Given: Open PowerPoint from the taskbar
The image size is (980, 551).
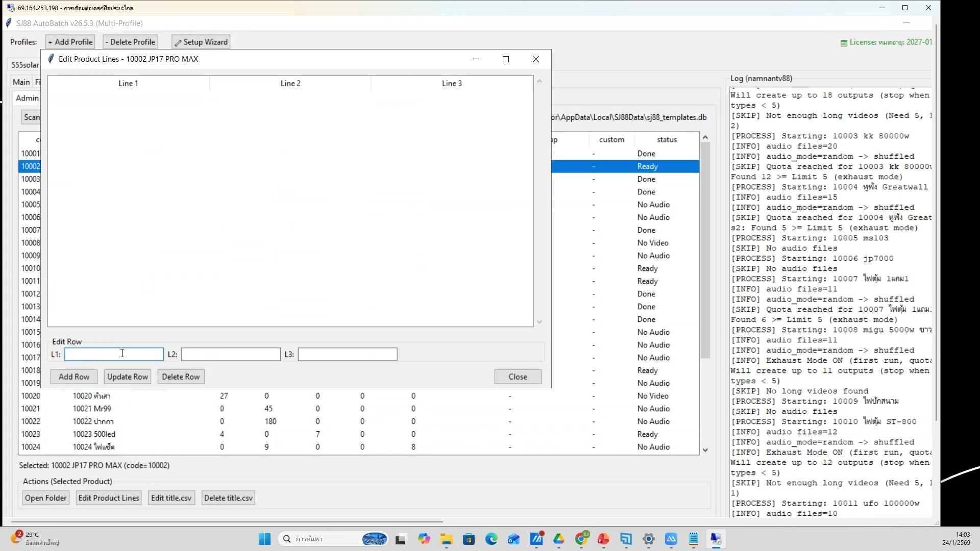Looking at the screenshot, I should [603, 539].
